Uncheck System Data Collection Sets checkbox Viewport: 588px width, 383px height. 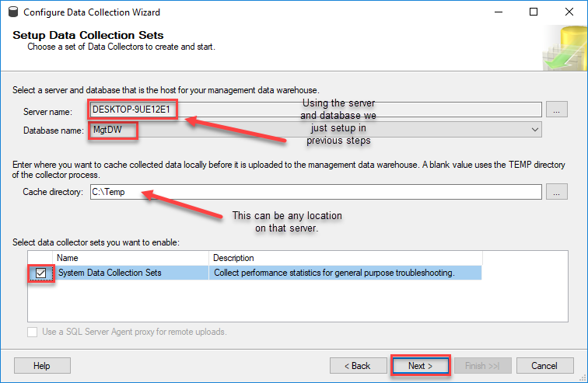pos(40,273)
